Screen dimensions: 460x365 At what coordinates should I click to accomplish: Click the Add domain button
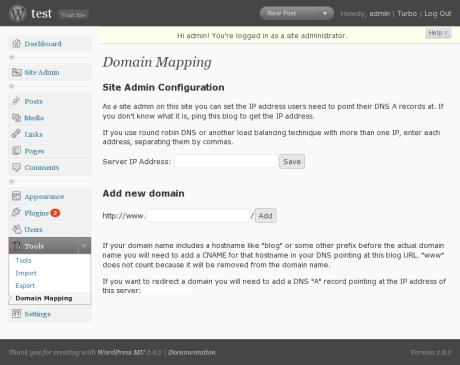point(266,216)
